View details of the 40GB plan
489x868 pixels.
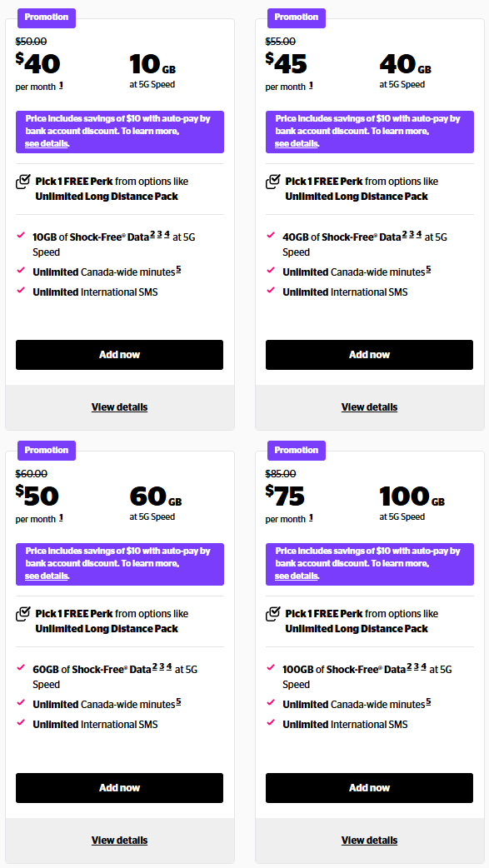tap(369, 407)
